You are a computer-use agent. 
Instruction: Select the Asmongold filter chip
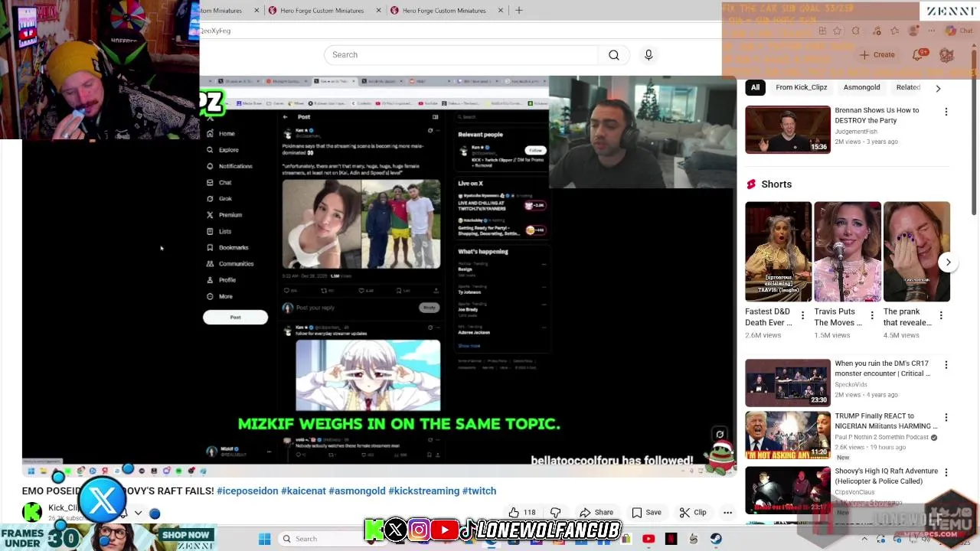(x=861, y=87)
